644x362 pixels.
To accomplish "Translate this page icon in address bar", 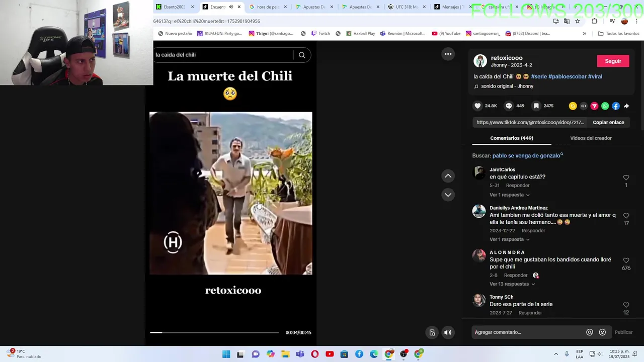I will 567,21.
